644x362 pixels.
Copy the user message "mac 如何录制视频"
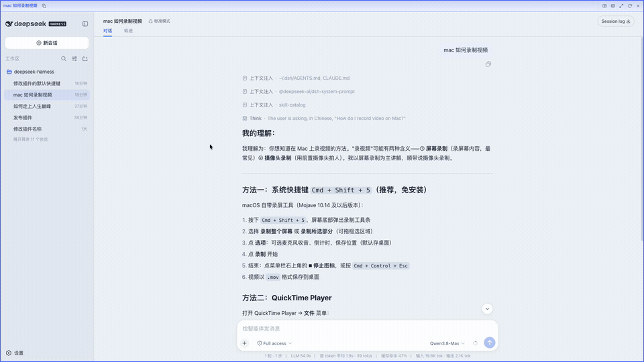(x=488, y=64)
